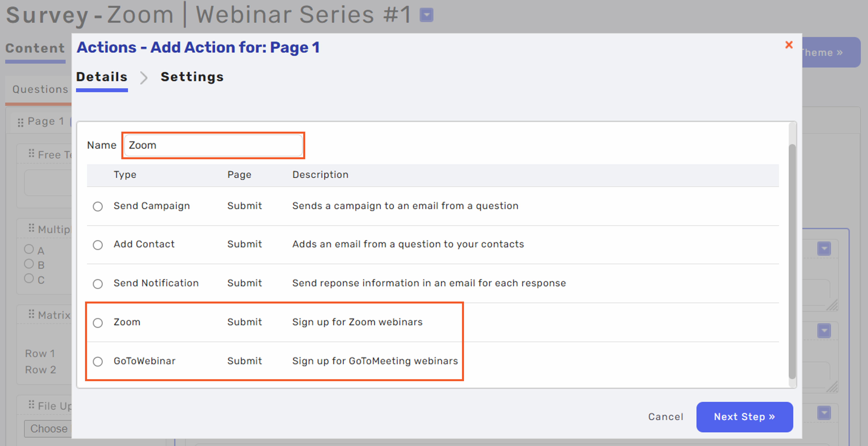Select the Send Campaign radio button
Viewport: 868px width, 446px height.
[x=98, y=206]
